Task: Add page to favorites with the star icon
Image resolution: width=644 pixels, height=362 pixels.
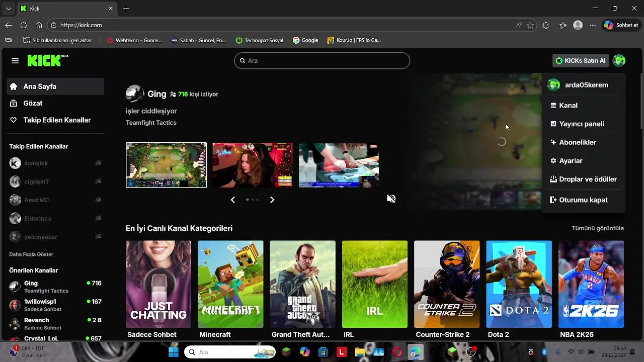Action: (x=530, y=25)
